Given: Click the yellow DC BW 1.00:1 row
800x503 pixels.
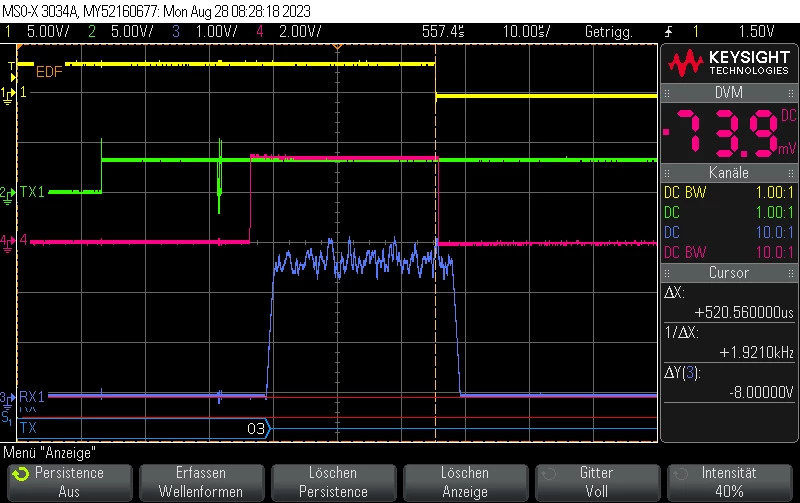Looking at the screenshot, I should pyautogui.click(x=729, y=192).
